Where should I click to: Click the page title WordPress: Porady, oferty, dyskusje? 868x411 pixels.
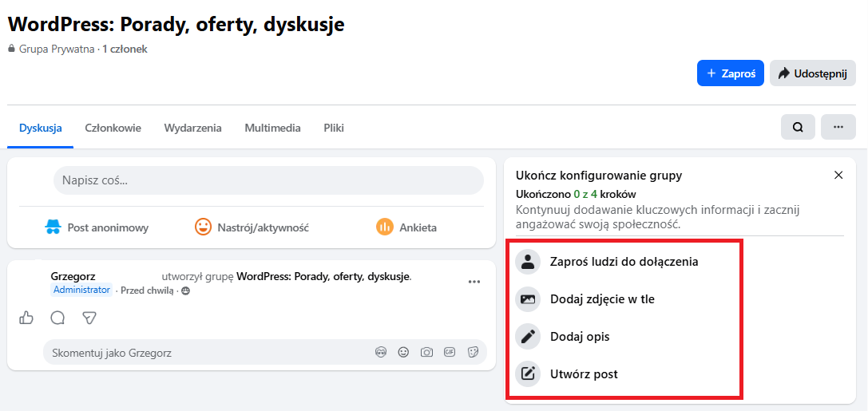(x=176, y=24)
